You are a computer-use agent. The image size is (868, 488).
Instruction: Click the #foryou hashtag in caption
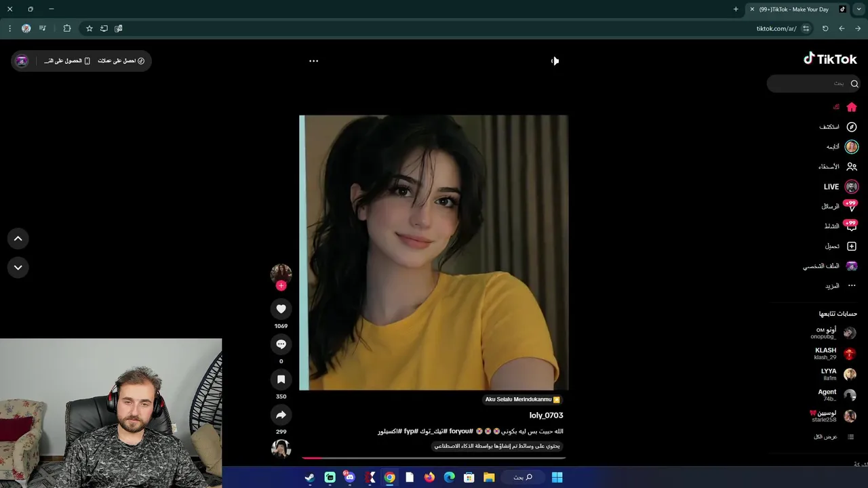[x=461, y=431]
